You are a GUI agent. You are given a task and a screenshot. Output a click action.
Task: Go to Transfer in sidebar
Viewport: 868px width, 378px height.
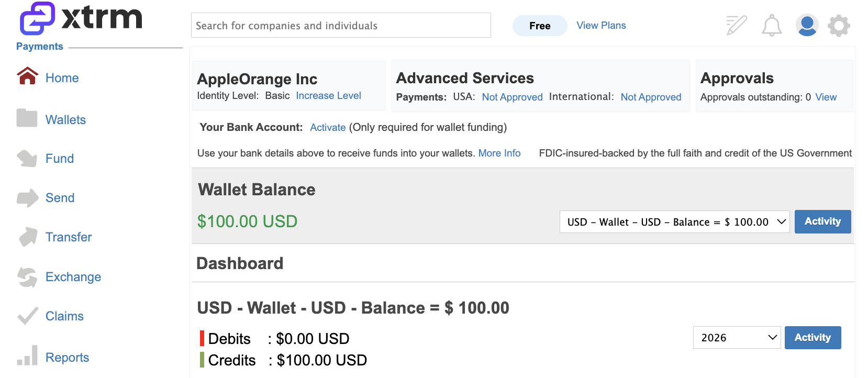[x=69, y=237]
